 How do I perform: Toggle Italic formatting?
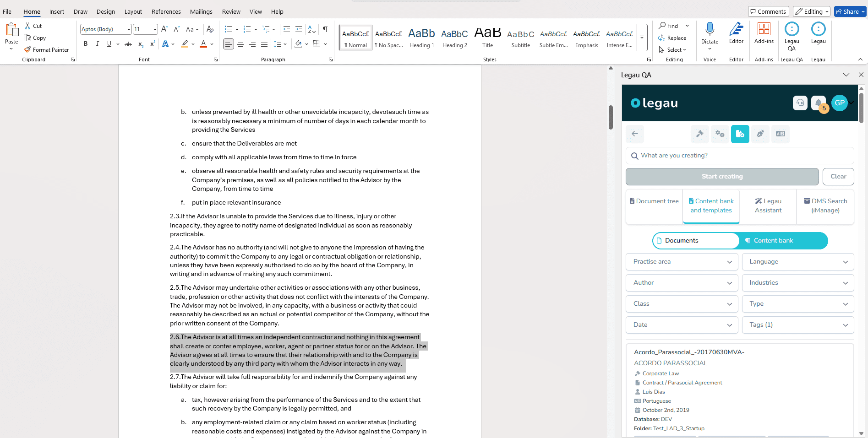click(97, 44)
